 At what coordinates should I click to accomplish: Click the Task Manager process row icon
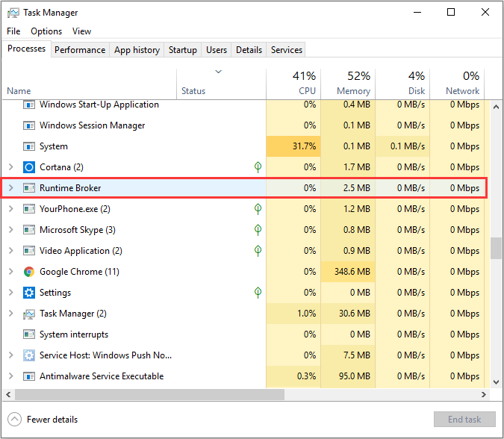pyautogui.click(x=29, y=314)
